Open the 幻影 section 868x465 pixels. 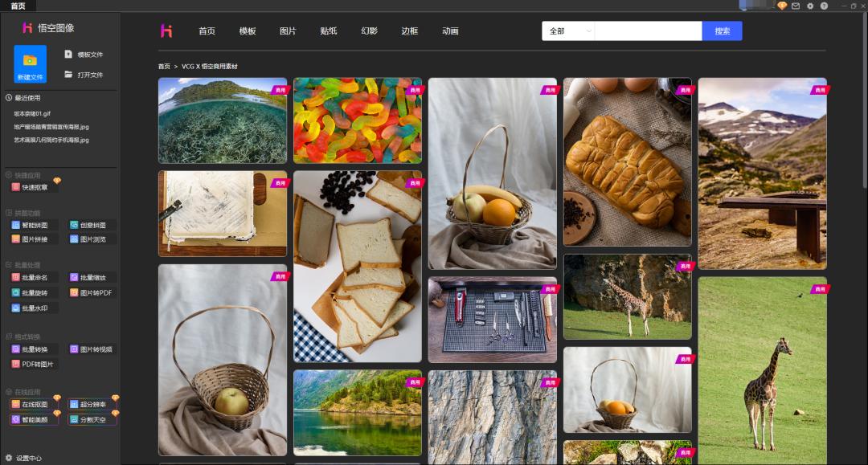click(369, 31)
